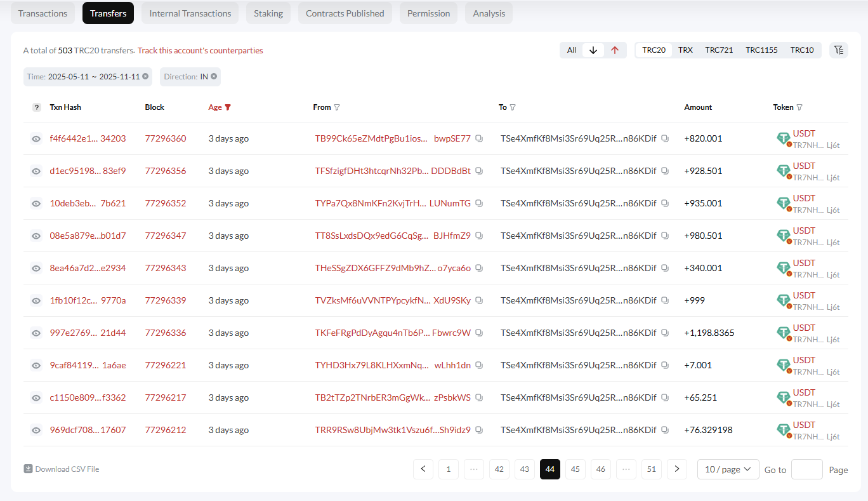The image size is (868, 501).
Task: Preview transfer f4f6442e1 with its eye icon
Action: click(36, 138)
